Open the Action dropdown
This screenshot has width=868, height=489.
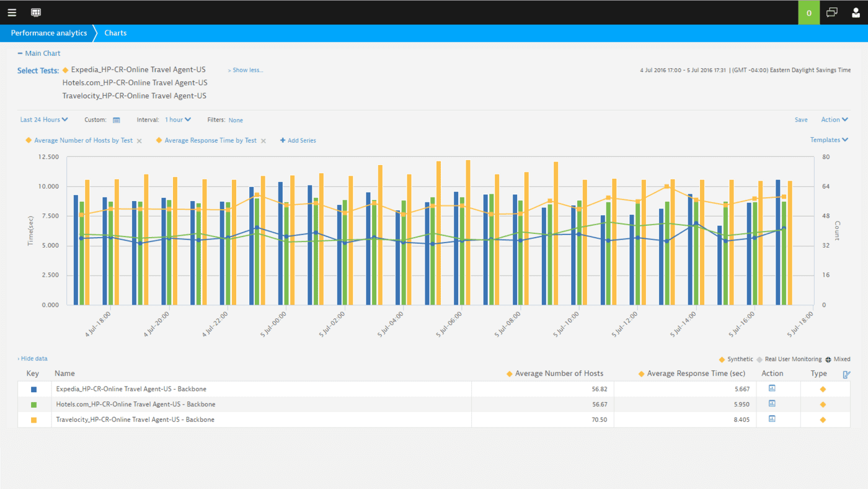(x=834, y=119)
